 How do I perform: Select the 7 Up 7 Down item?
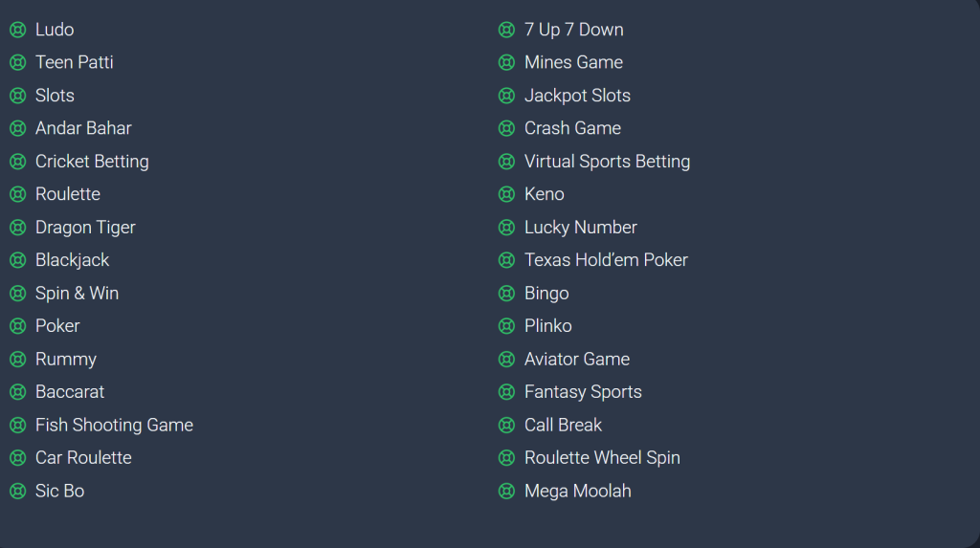573,30
